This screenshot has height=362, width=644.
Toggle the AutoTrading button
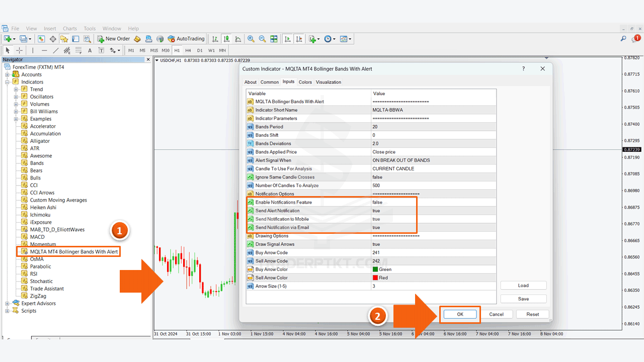(x=187, y=39)
